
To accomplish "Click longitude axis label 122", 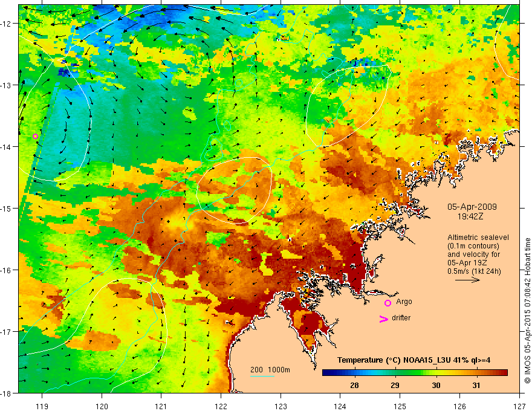I will 221,406.
